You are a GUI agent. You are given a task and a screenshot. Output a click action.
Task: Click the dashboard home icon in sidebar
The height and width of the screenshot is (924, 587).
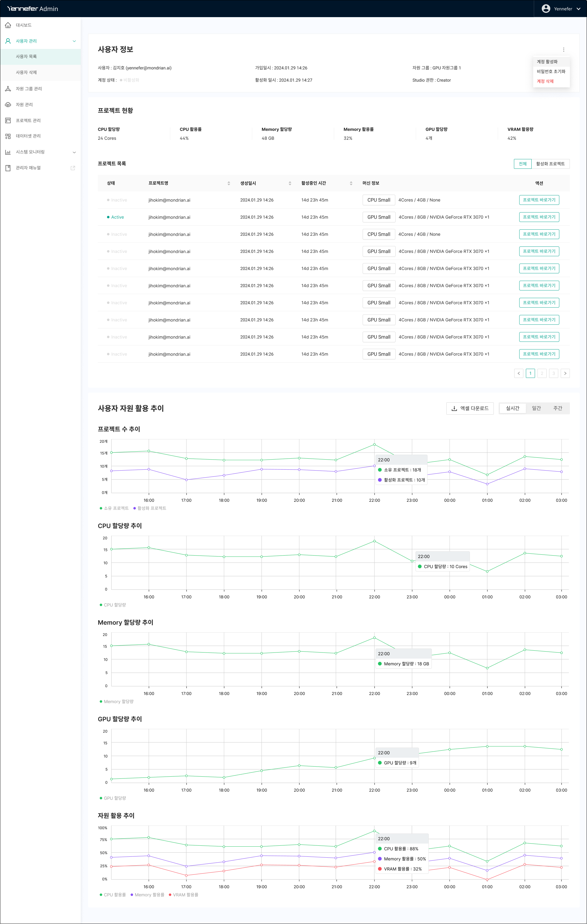8,25
